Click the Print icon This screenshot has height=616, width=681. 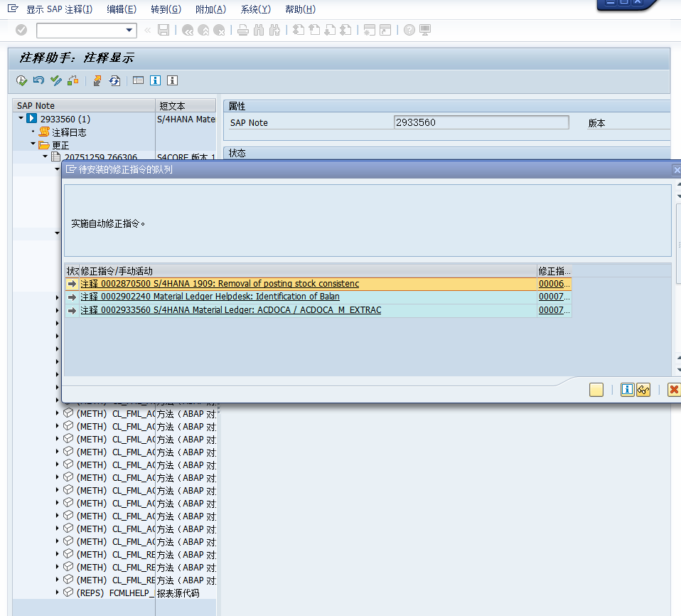tap(243, 30)
